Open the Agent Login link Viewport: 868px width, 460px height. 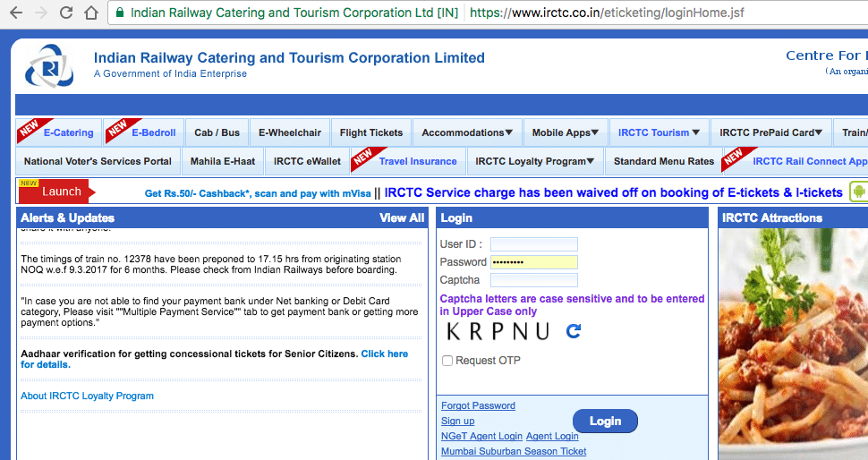coord(552,436)
